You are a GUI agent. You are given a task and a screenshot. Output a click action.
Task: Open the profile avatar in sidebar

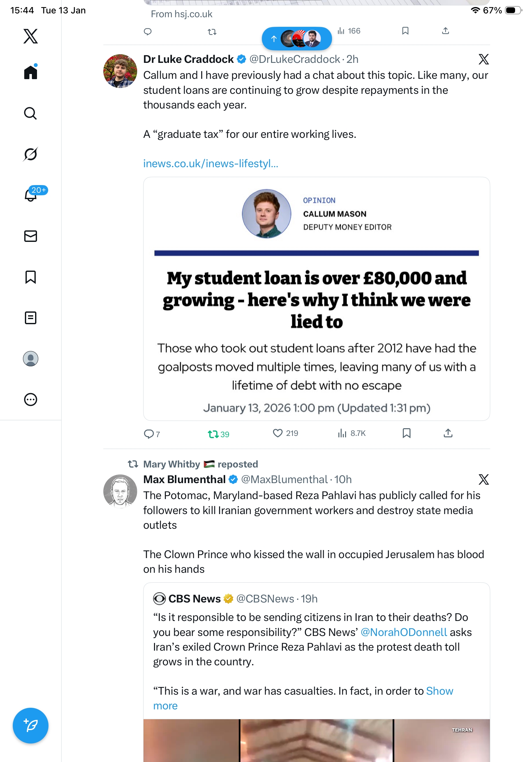click(31, 358)
